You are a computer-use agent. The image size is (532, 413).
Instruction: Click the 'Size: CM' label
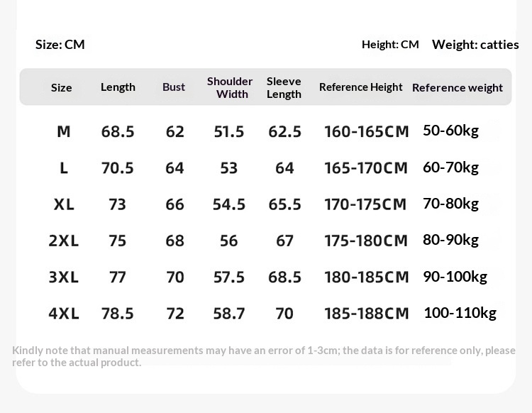pyautogui.click(x=60, y=45)
